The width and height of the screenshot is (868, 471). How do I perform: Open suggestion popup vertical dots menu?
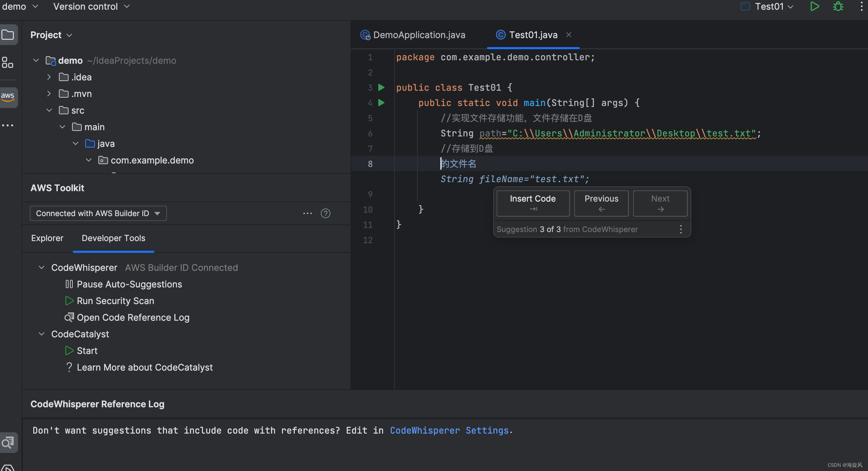click(x=681, y=229)
